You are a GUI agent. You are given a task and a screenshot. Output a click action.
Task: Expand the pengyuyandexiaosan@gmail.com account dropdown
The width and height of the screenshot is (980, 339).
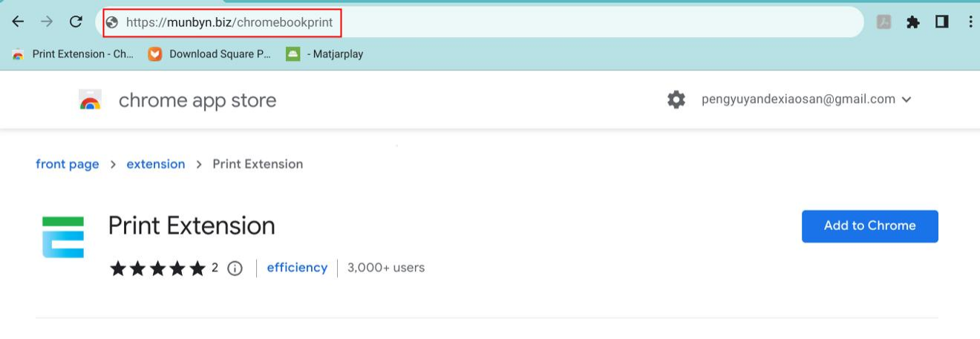coord(806,99)
